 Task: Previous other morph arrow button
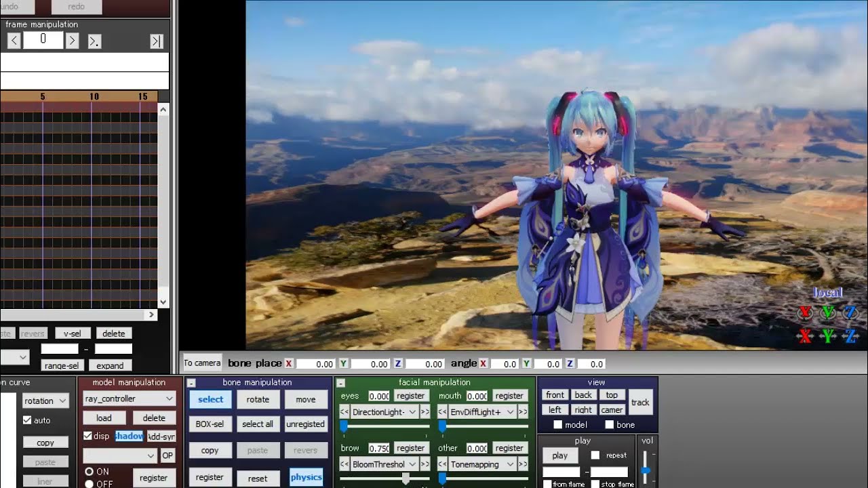442,464
